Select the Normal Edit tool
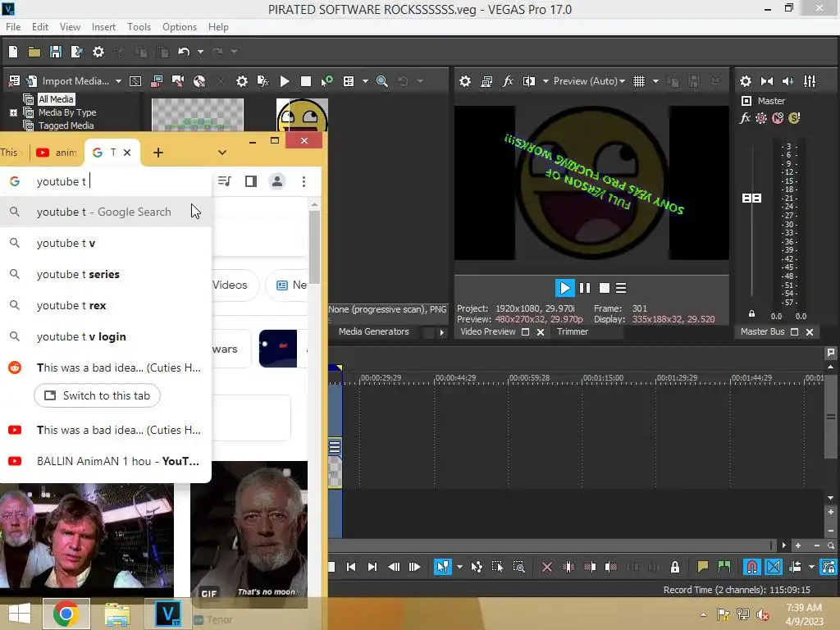The height and width of the screenshot is (630, 840). click(442, 567)
